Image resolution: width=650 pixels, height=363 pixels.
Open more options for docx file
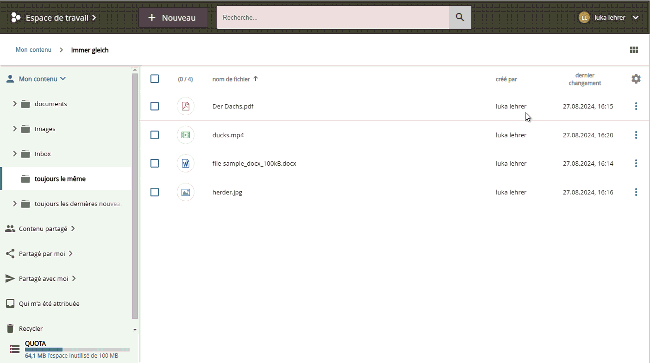(x=636, y=163)
